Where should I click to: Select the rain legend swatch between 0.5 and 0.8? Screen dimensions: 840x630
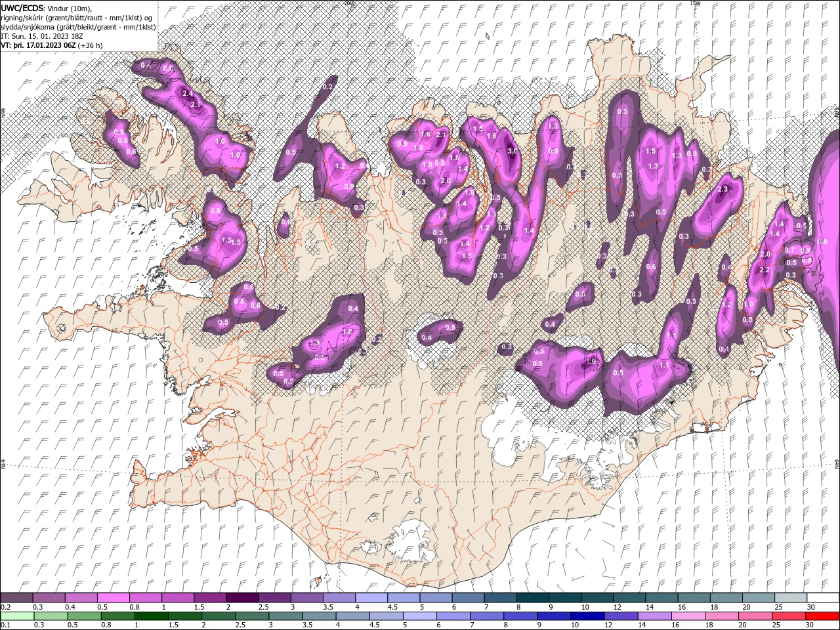(84, 616)
